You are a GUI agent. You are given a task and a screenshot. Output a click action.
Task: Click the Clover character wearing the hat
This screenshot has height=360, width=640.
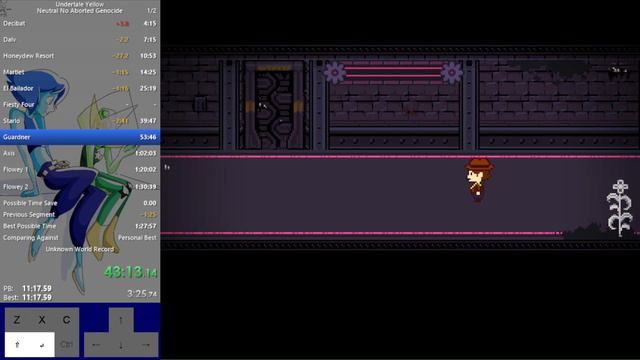click(478, 180)
